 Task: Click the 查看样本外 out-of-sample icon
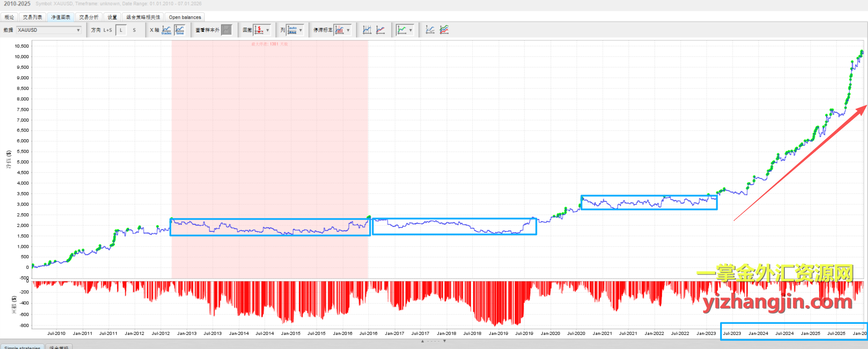tap(226, 30)
